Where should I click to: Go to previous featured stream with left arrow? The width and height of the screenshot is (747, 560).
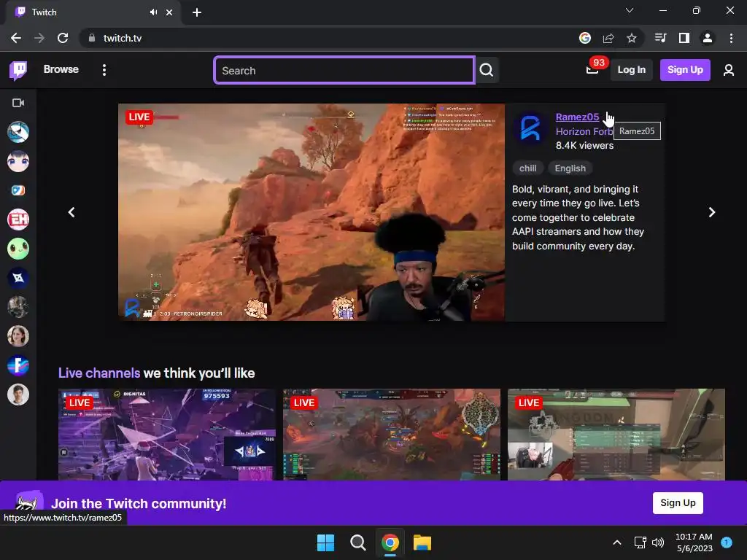(x=71, y=212)
